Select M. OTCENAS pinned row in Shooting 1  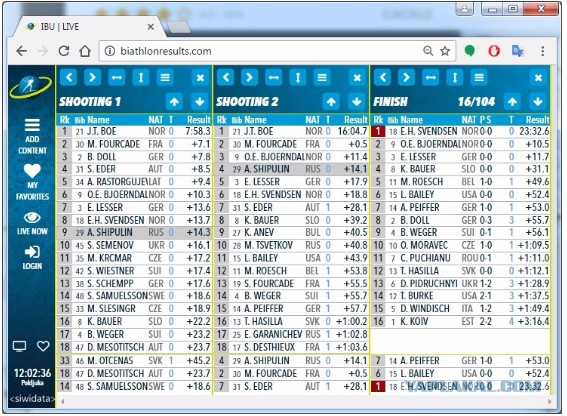[x=134, y=361]
